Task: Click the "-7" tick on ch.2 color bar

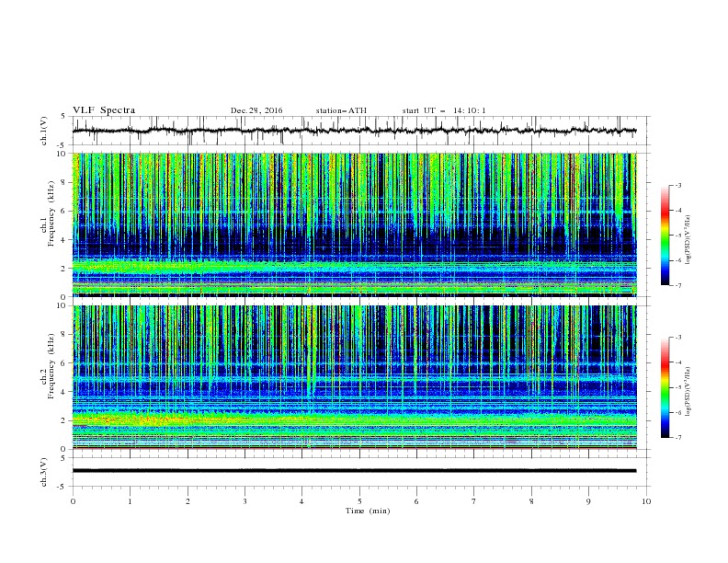Action: pyautogui.click(x=677, y=437)
